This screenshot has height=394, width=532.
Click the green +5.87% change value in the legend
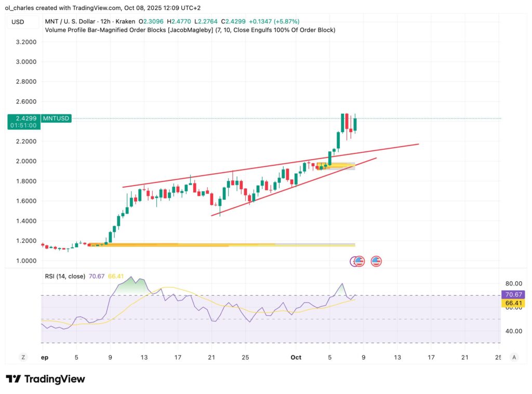pyautogui.click(x=287, y=22)
